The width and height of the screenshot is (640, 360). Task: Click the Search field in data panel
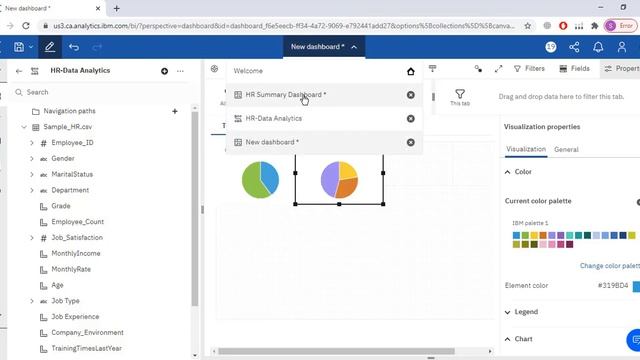coord(100,92)
